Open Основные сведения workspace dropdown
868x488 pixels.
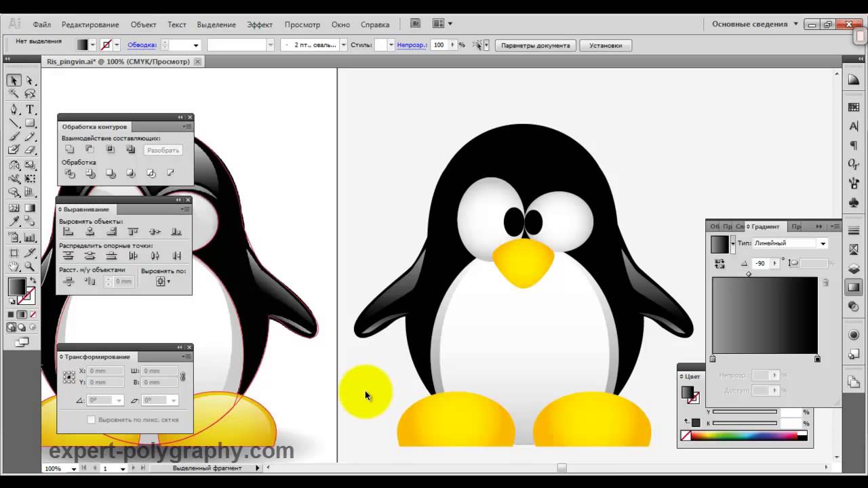pos(755,24)
